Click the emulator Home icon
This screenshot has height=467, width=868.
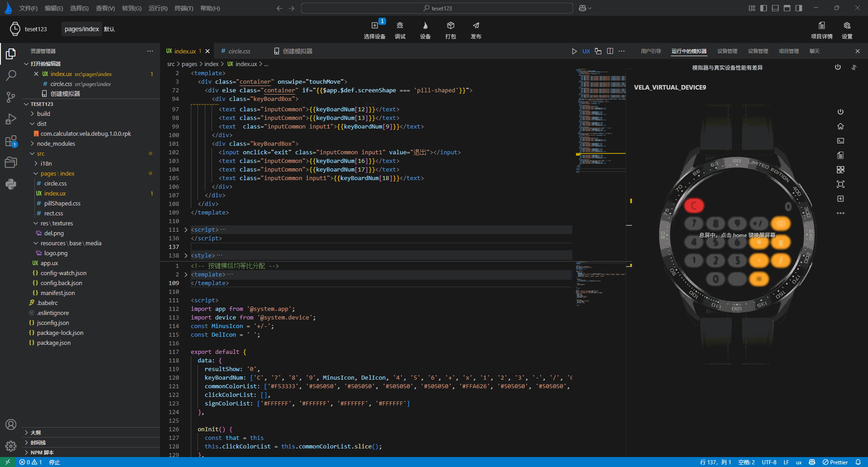pos(840,126)
